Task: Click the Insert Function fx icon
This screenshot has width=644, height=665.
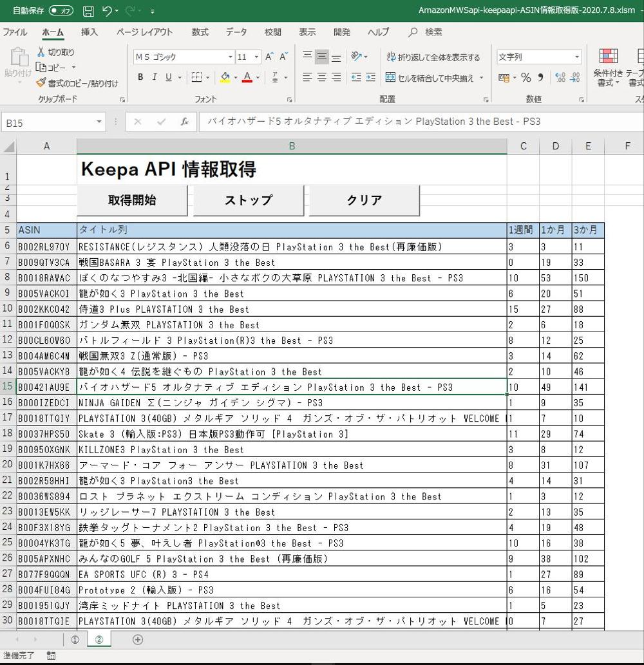Action: pyautogui.click(x=185, y=122)
